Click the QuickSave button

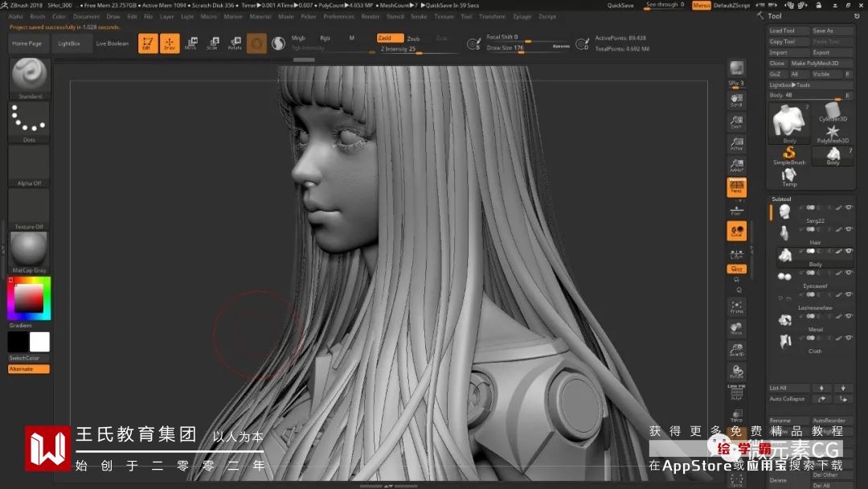620,5
